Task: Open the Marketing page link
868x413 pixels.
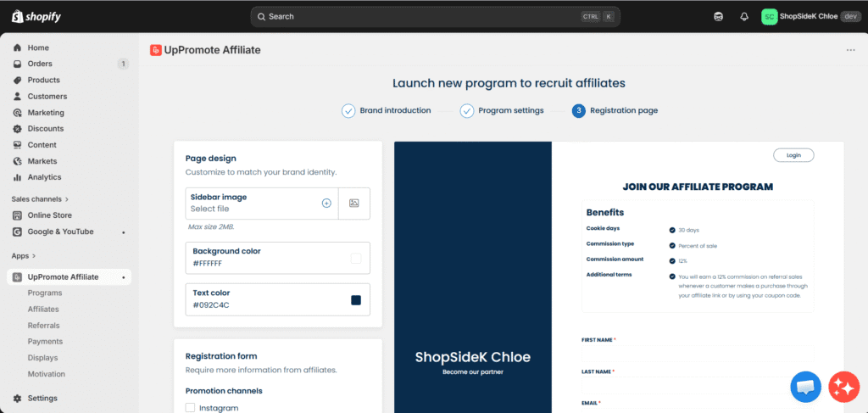Action: tap(46, 113)
